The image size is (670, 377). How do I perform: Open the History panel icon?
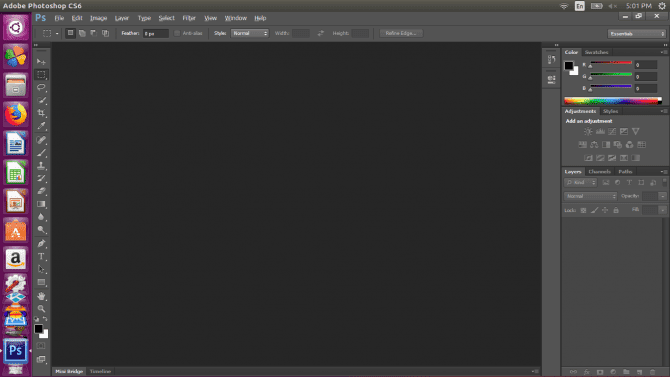(551, 59)
